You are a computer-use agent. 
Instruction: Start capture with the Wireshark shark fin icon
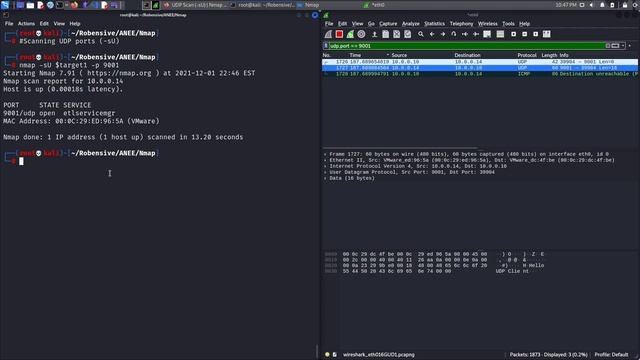328,34
